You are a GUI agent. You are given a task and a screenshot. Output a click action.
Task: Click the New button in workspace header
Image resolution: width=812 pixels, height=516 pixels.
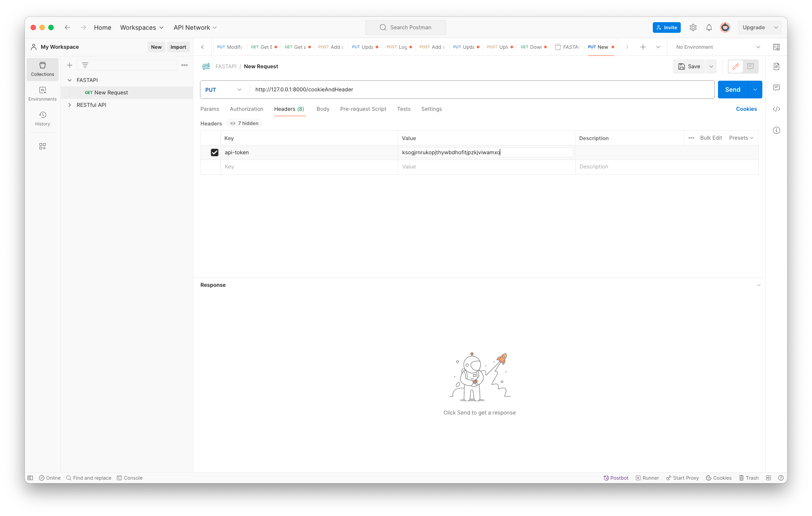(x=156, y=47)
